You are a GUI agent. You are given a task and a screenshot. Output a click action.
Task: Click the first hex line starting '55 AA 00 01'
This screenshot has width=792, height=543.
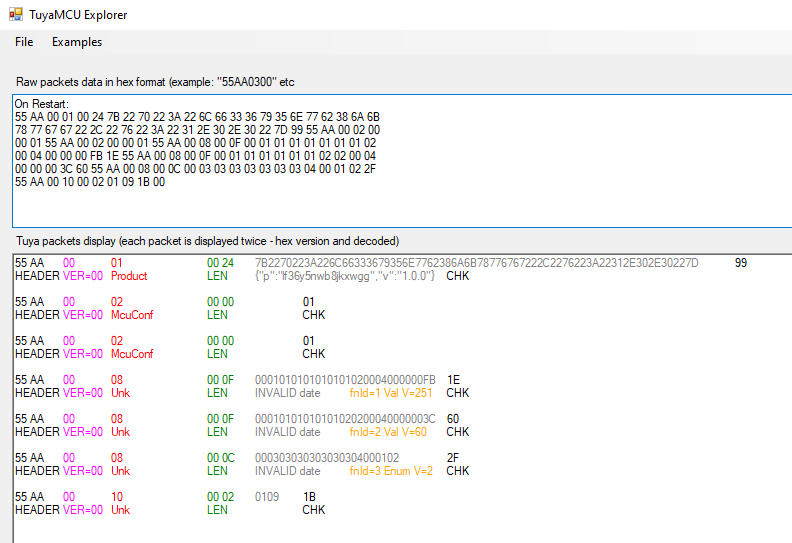tap(197, 117)
